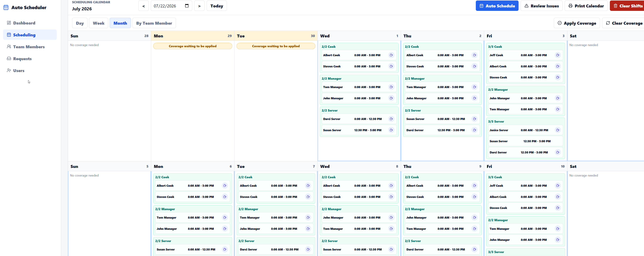Select the Month view tab
This screenshot has height=256, width=644.
point(120,23)
